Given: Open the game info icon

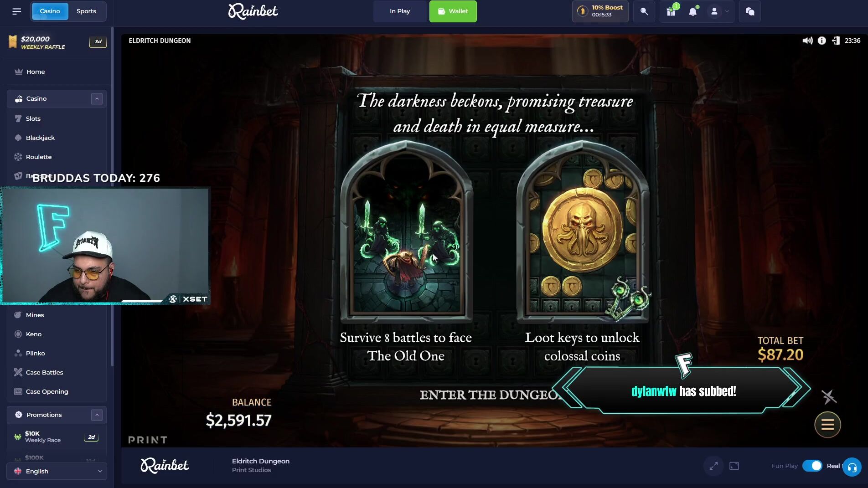Looking at the screenshot, I should click(821, 41).
